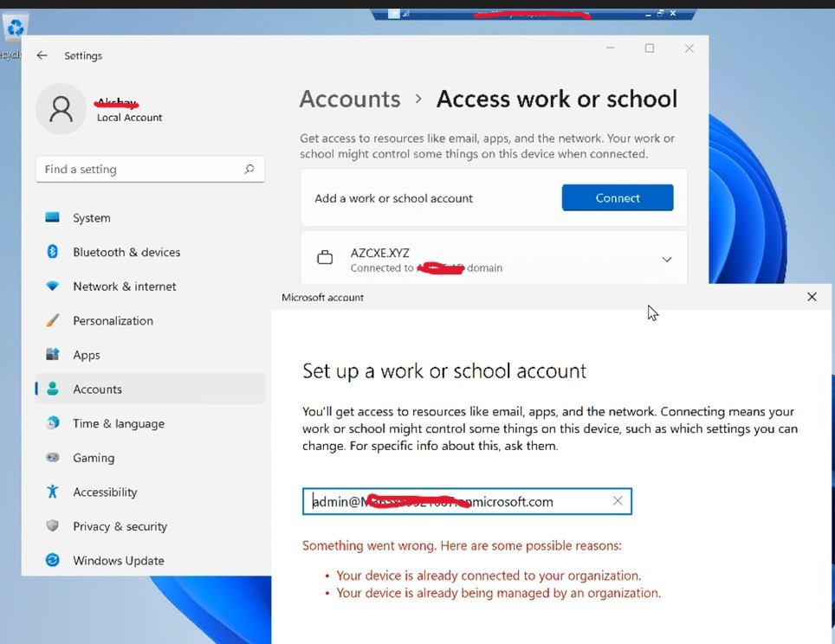Viewport: 835px width, 644px height.
Task: Click the Network wifi icon in the sidebar
Action: coord(52,286)
